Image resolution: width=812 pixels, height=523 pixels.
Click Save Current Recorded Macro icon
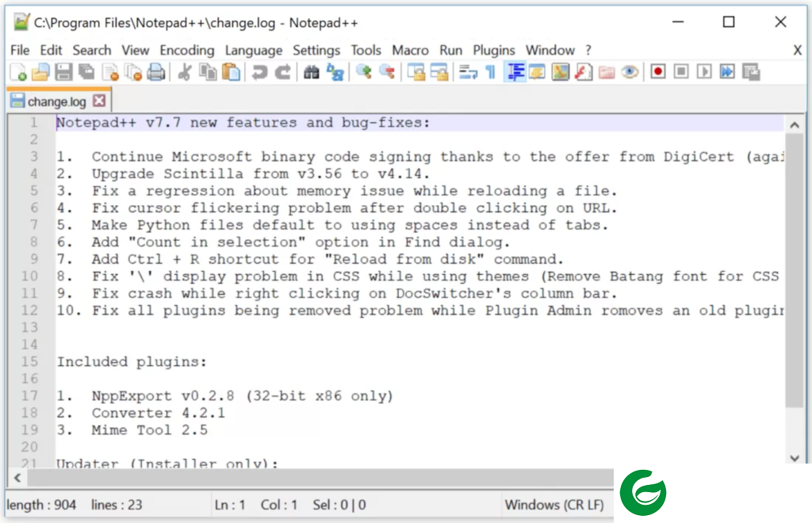coord(751,71)
